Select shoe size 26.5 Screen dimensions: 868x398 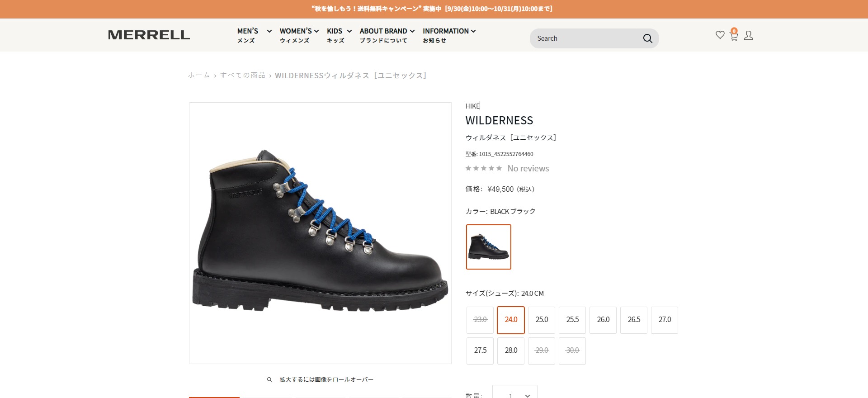pyautogui.click(x=634, y=320)
